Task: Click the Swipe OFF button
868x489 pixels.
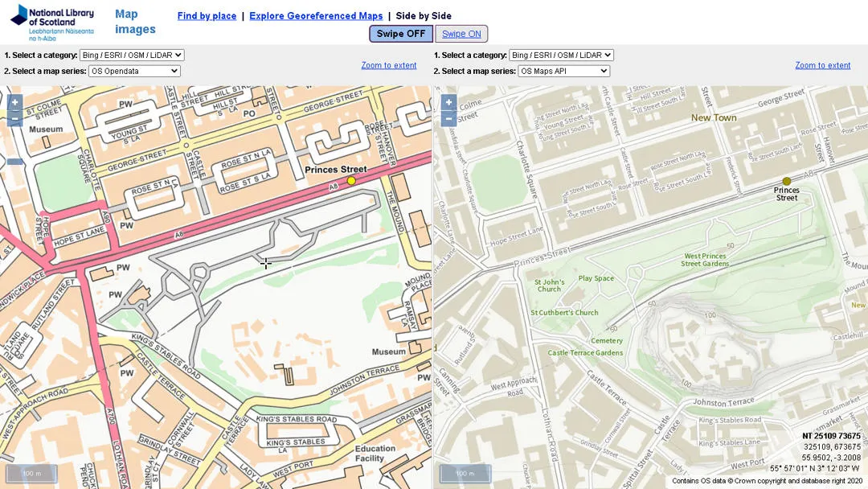Action: pyautogui.click(x=400, y=34)
